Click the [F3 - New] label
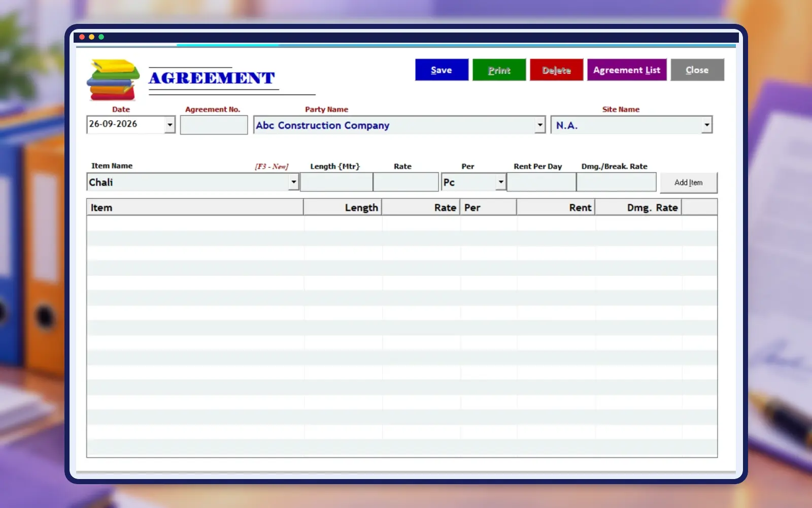 pos(272,167)
